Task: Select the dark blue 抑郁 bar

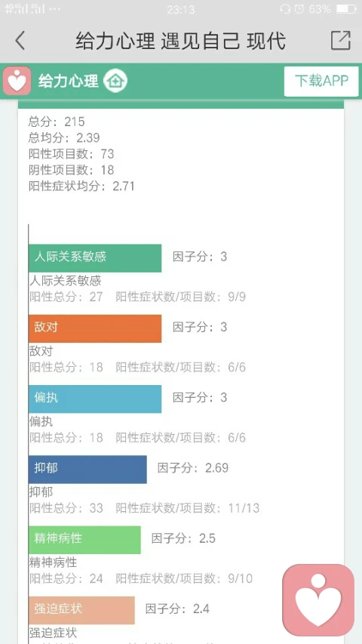Action: [87, 469]
